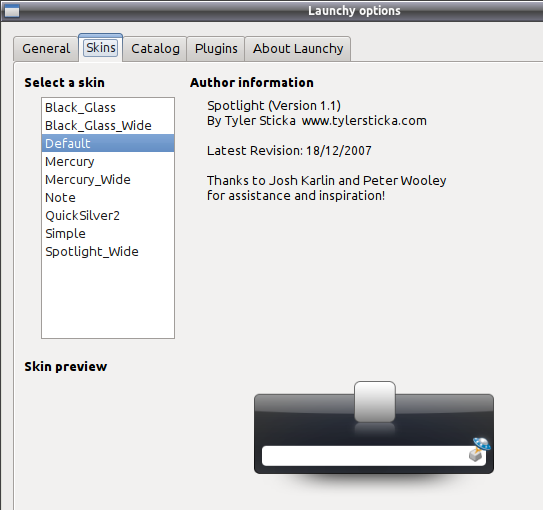Switch to the Catalog tab
This screenshot has height=510, width=543.
point(155,49)
